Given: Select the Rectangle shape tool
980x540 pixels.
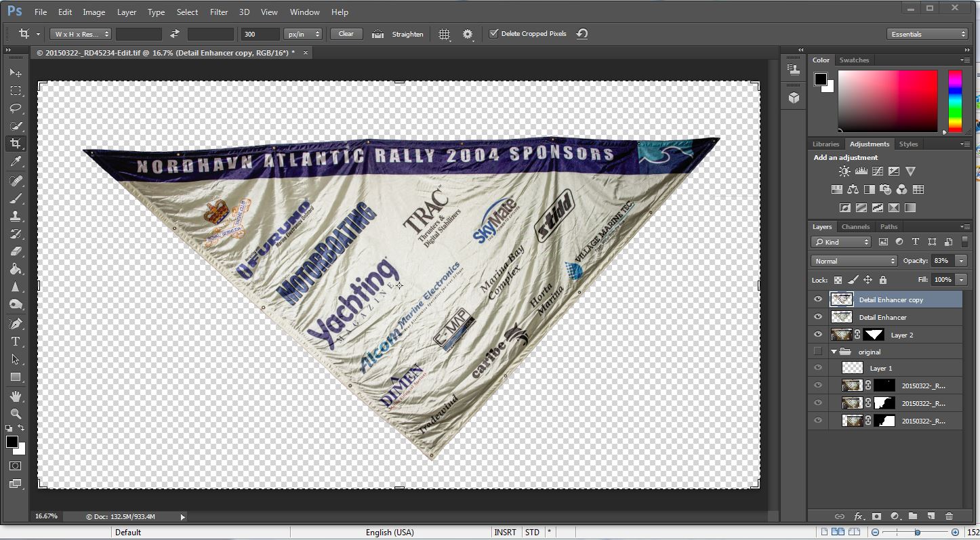Looking at the screenshot, I should point(15,377).
